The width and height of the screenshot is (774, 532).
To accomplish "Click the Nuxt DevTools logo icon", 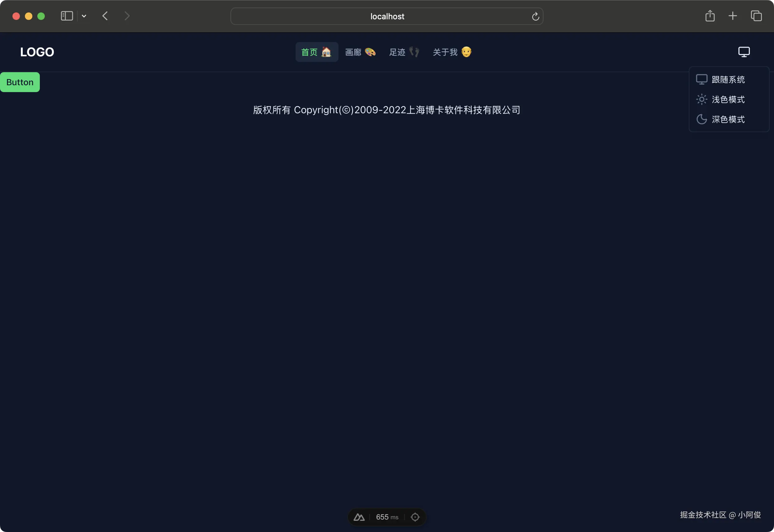I will coord(359,517).
